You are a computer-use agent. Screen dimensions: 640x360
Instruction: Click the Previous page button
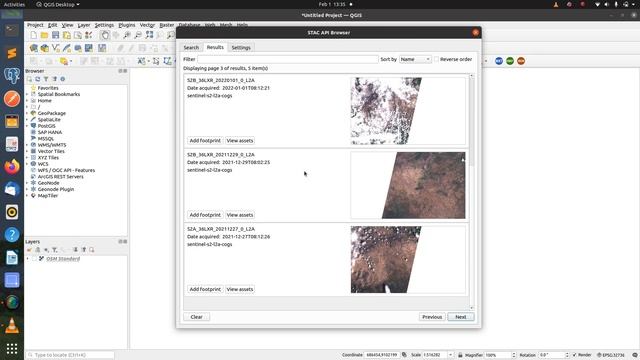432,317
